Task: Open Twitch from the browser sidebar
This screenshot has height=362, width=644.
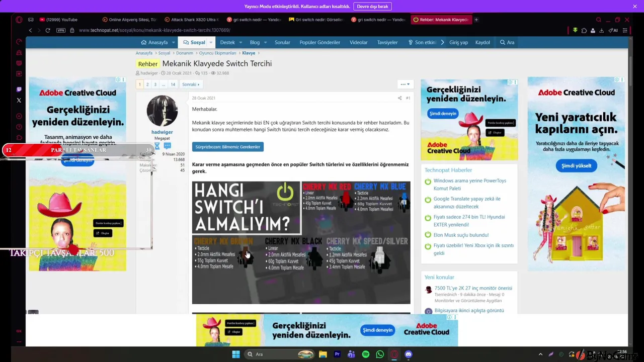Action: click(x=19, y=89)
